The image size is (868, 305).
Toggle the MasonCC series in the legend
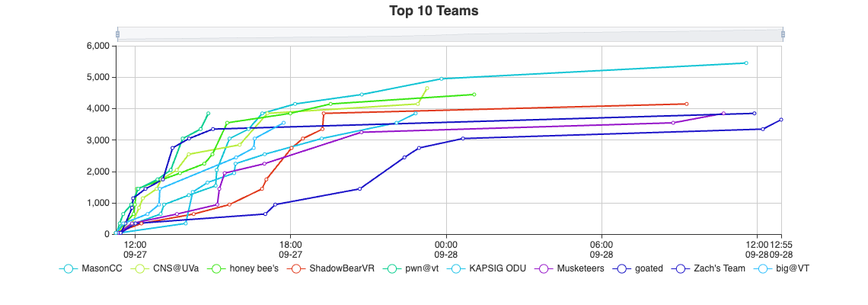69,268
